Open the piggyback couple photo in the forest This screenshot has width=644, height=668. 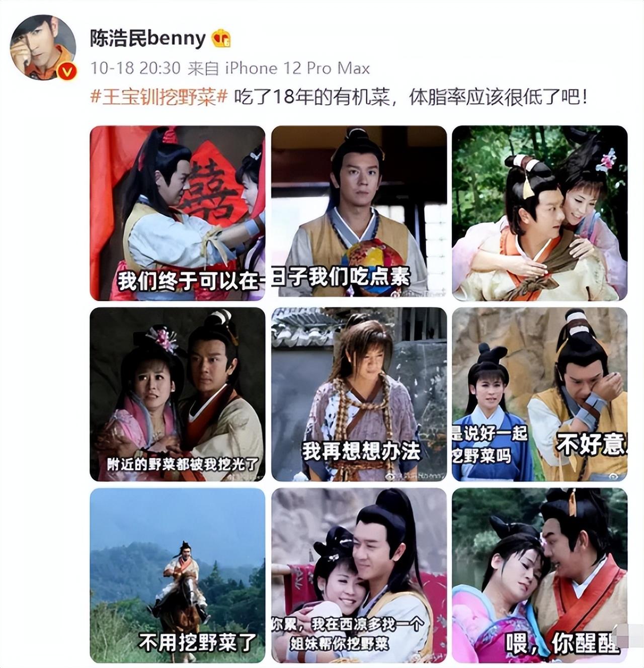[x=540, y=213]
